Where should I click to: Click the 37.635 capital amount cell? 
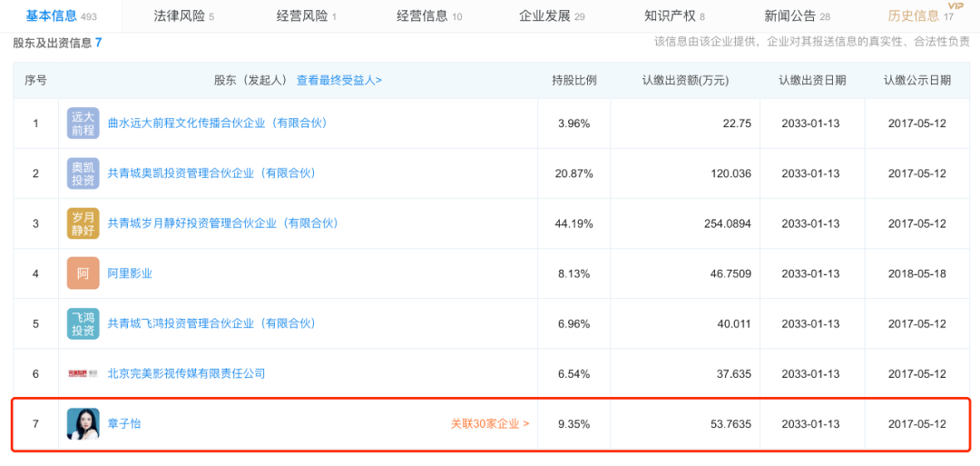pos(685,373)
